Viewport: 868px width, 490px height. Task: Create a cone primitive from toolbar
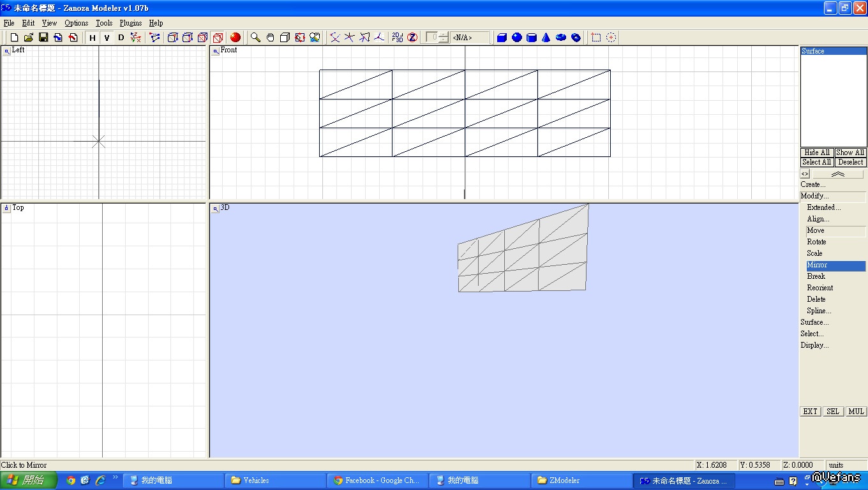[x=546, y=38]
